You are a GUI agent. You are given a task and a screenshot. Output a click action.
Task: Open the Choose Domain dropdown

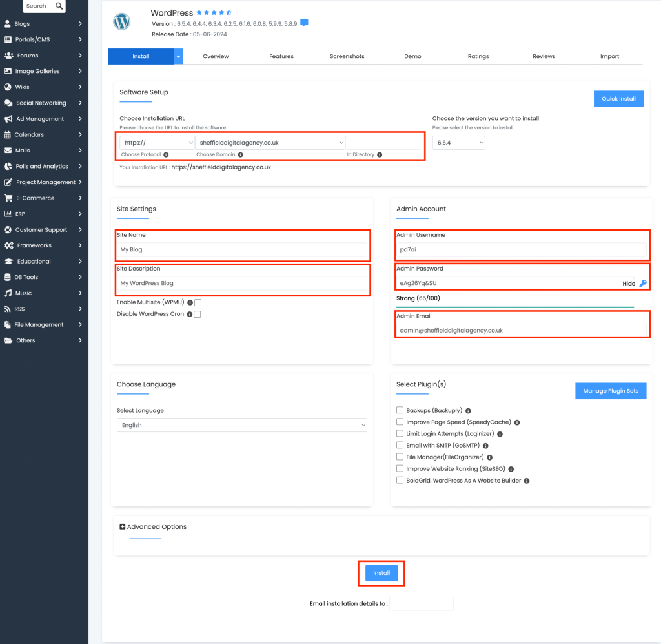click(x=270, y=143)
